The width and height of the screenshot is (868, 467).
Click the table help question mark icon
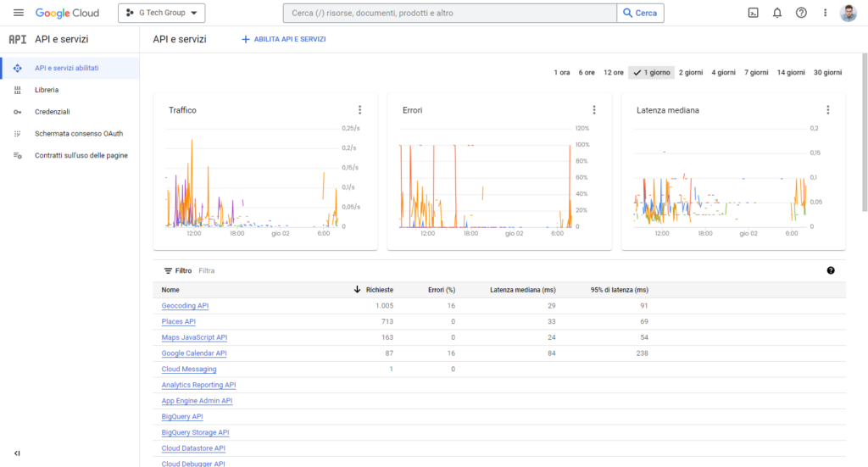click(x=831, y=270)
